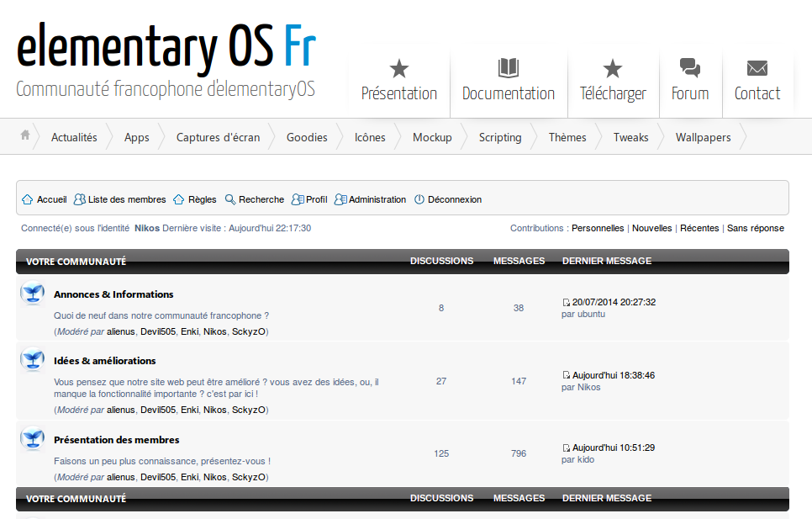Click the Forum menu label
This screenshot has height=519, width=812.
click(690, 93)
